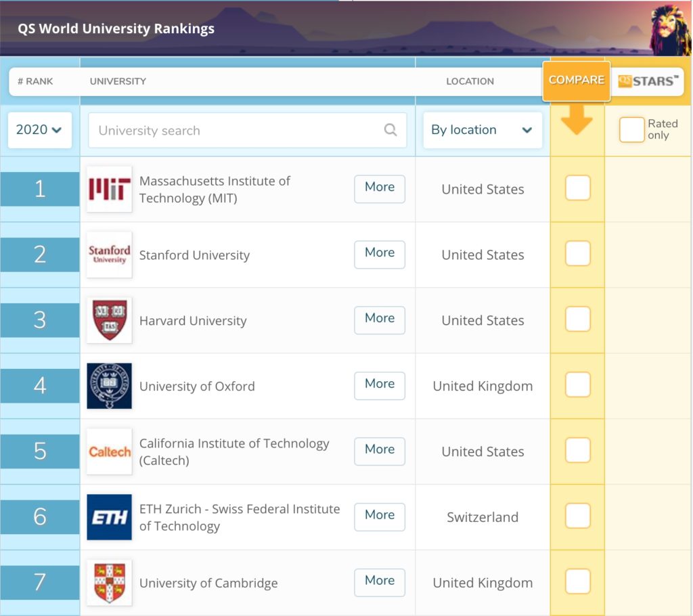The image size is (693, 616).
Task: Open Massachusetts Institute of Technology (MIT) link
Action: [215, 190]
